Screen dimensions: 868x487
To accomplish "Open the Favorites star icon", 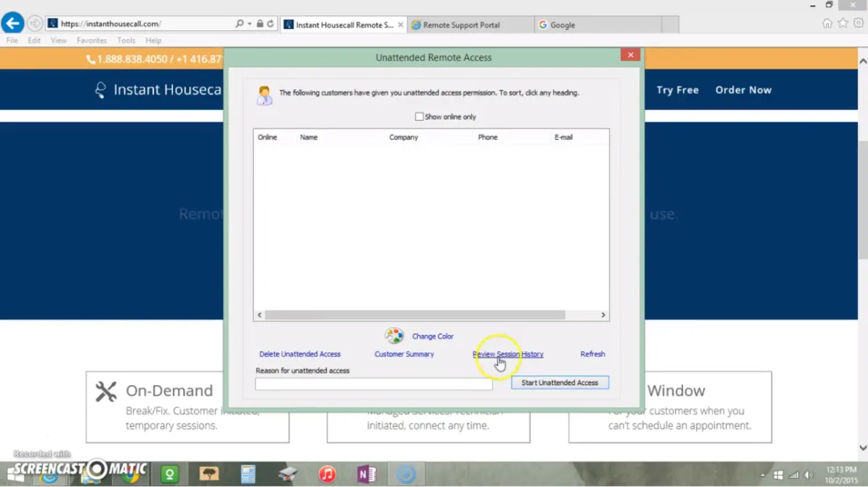I will pyautogui.click(x=843, y=23).
